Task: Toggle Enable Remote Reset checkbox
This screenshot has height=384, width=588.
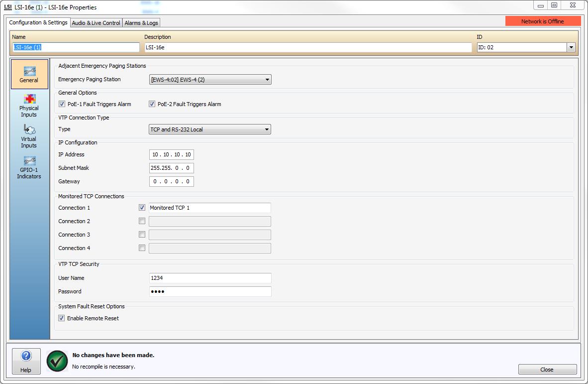Action: pos(62,318)
